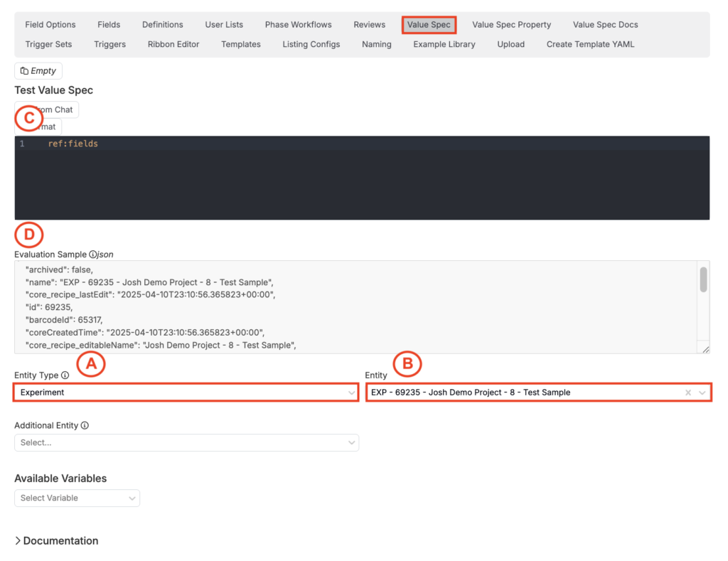Viewport: 728px width, 561px height.
Task: Click the Evaluation Sample scrollbar thumb
Action: point(703,279)
